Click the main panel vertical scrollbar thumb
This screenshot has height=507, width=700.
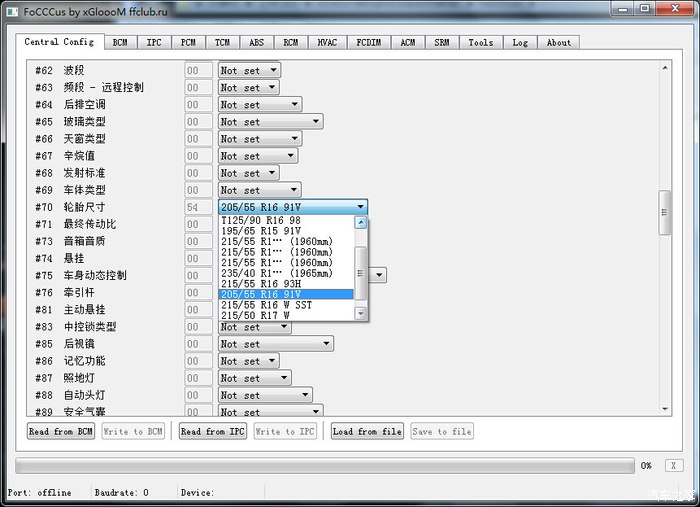(x=663, y=212)
